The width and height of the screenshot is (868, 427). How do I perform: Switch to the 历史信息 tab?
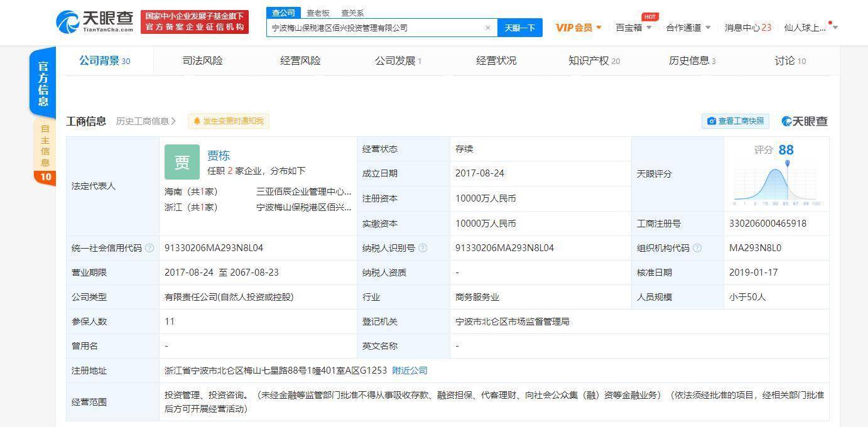coord(692,61)
